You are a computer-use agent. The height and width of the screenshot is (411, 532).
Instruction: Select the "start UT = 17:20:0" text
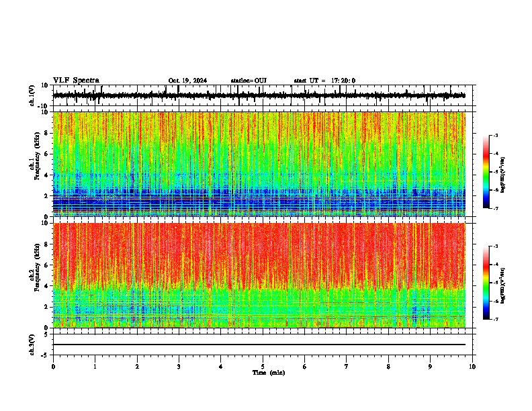pos(324,81)
